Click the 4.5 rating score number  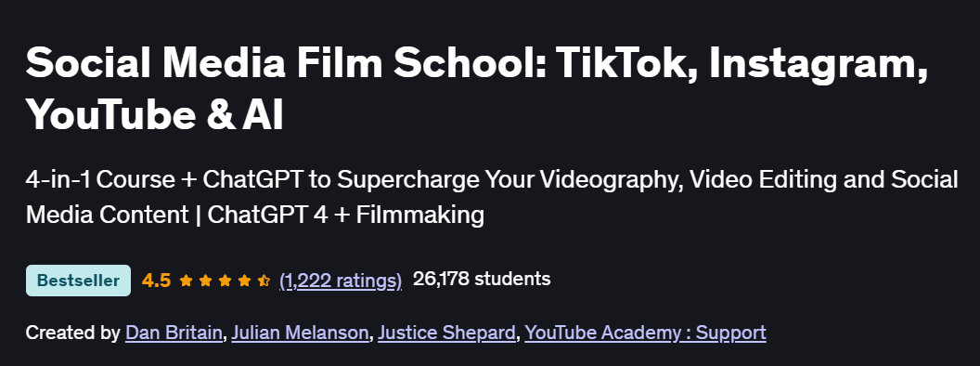tap(156, 281)
